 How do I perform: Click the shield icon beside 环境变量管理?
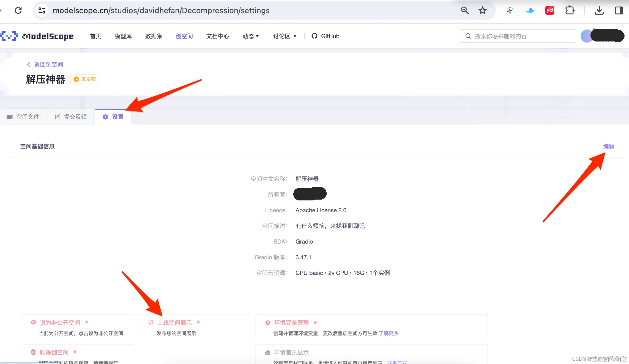click(267, 322)
